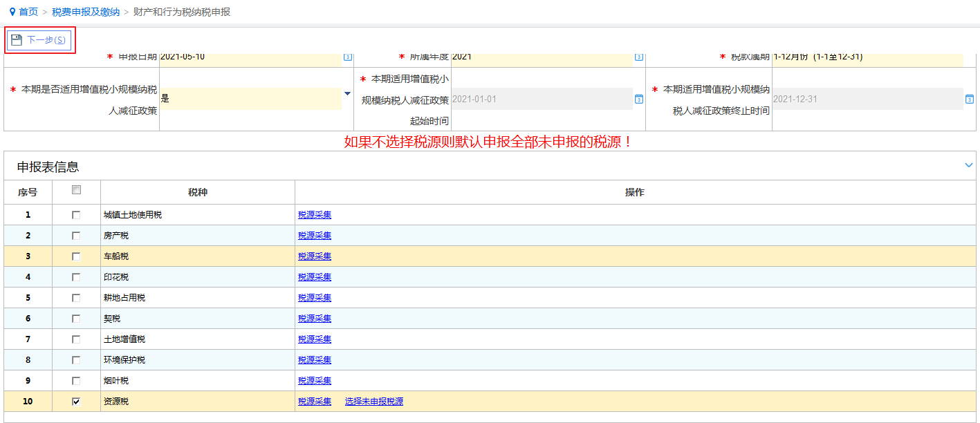Select the 环境保护税 checkbox
Image resolution: width=980 pixels, height=423 pixels.
(x=76, y=360)
